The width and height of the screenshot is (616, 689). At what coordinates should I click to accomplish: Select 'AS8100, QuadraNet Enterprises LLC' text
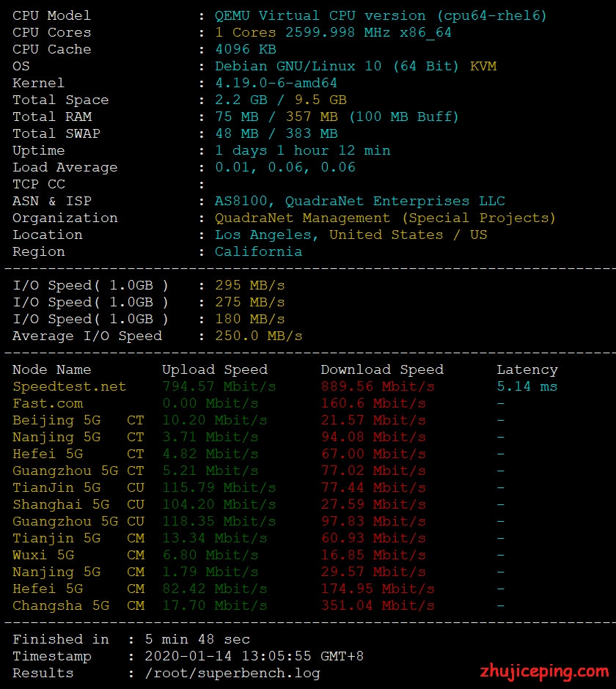[x=359, y=202]
